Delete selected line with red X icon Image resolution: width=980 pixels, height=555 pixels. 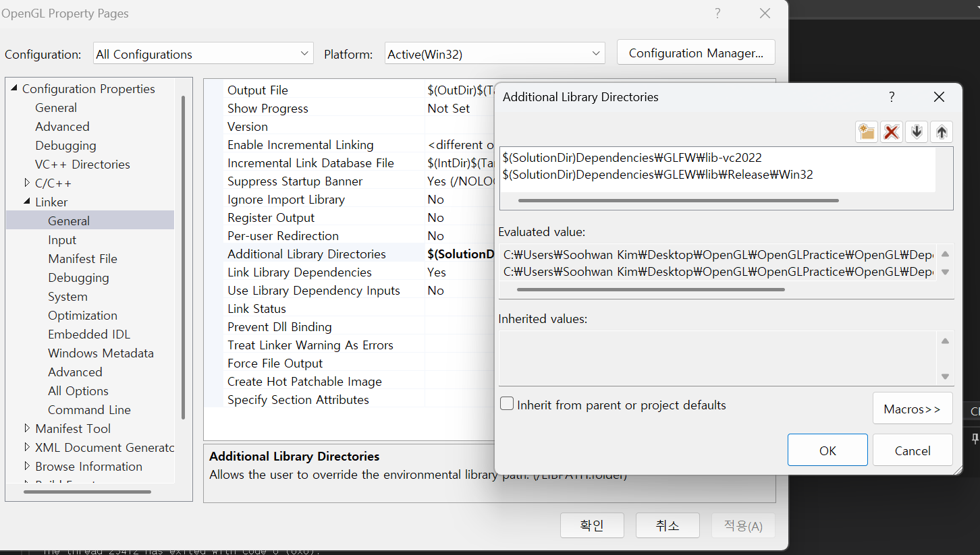(892, 132)
